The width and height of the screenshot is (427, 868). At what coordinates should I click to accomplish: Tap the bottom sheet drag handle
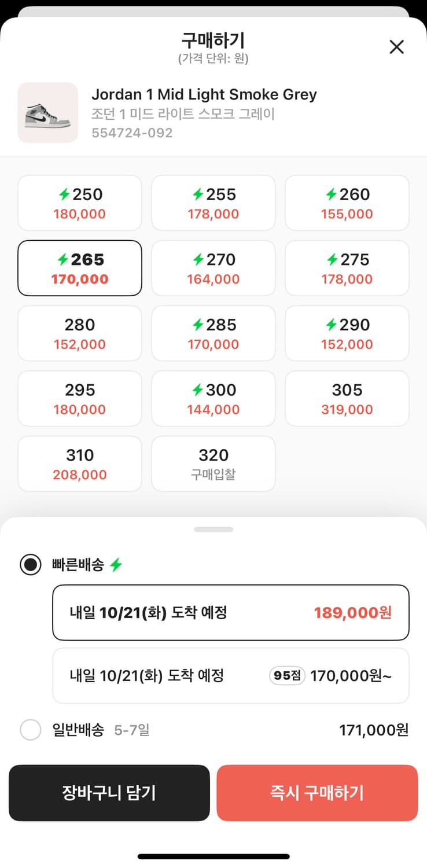point(213,529)
